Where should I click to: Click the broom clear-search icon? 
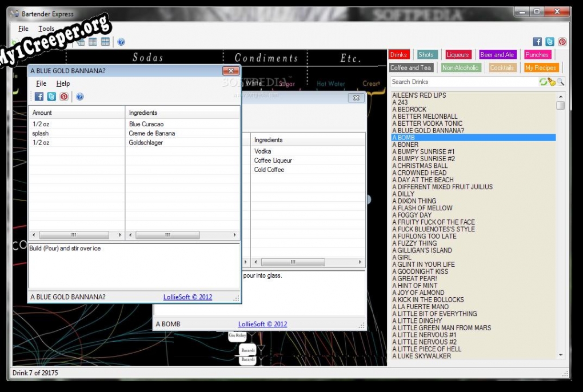point(552,82)
